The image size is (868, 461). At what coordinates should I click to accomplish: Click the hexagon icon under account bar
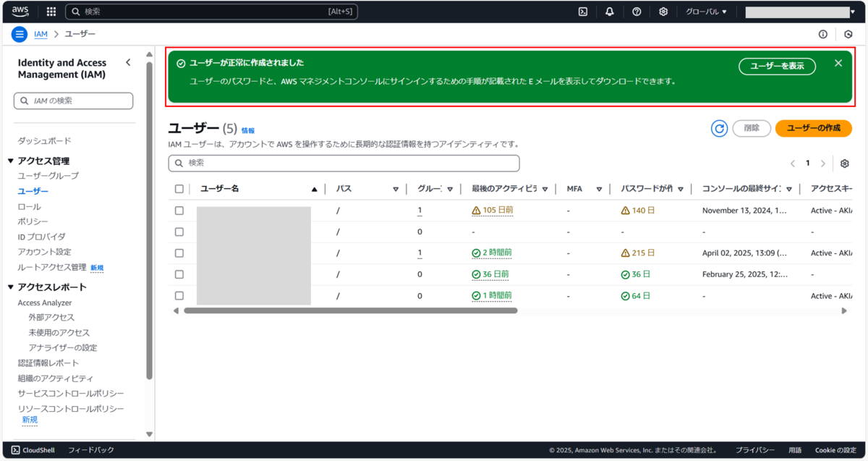tap(849, 34)
